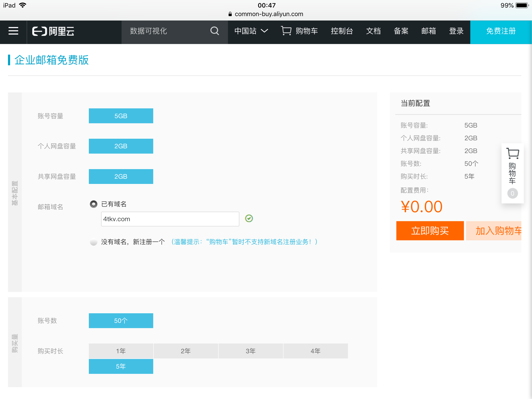This screenshot has width=532, height=399.
Task: Choose the 5年 purchase duration
Action: (x=121, y=366)
